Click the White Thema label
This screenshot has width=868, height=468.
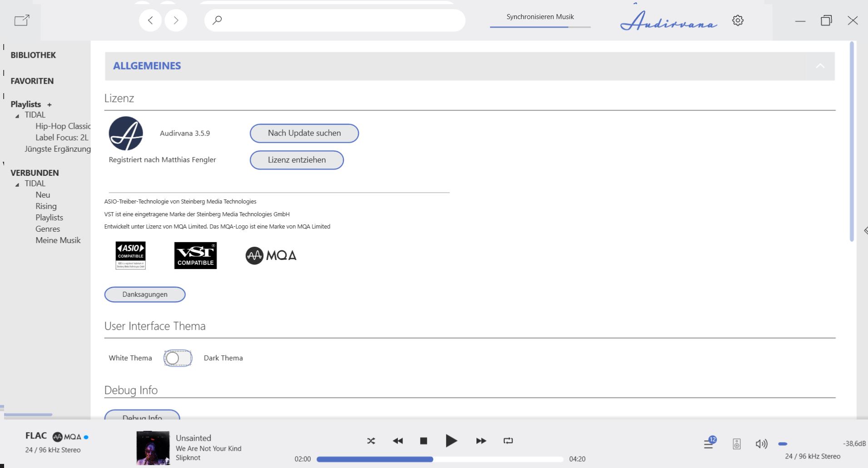130,358
